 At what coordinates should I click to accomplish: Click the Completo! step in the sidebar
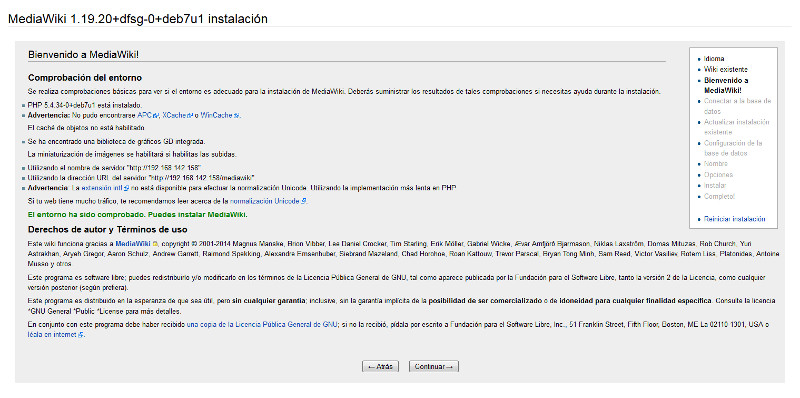point(719,196)
